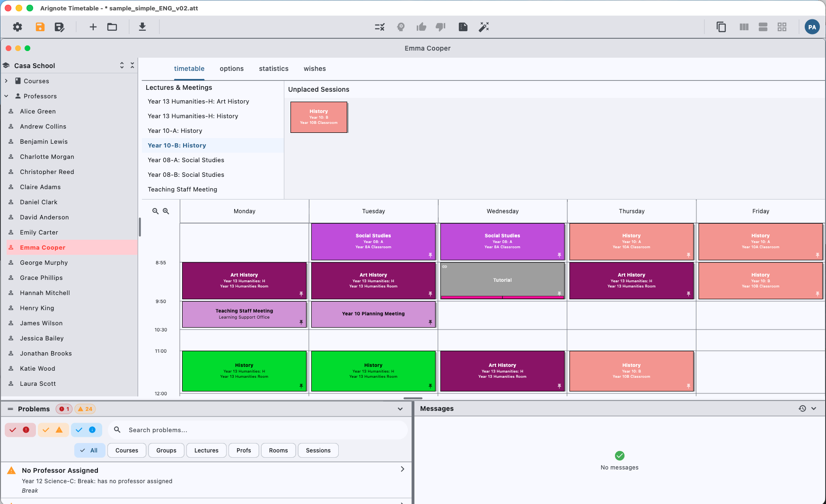Click the checklist verify icon
Screen dimensions: 826x504
380,27
